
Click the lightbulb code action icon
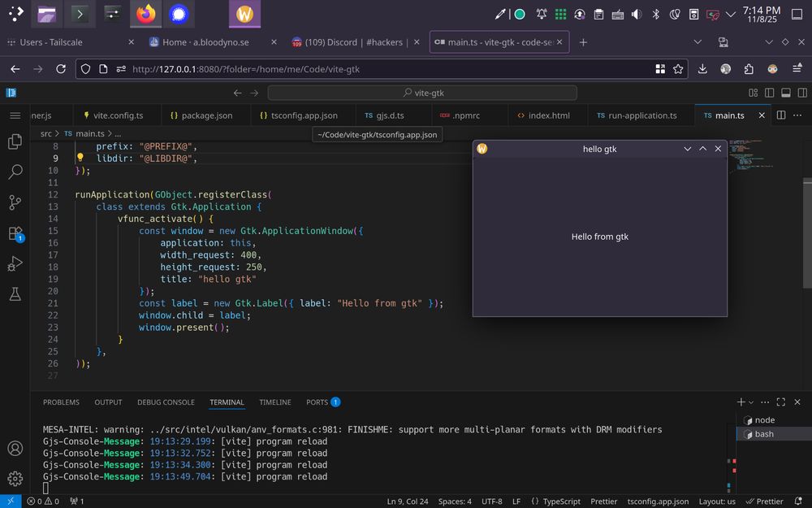(80, 158)
